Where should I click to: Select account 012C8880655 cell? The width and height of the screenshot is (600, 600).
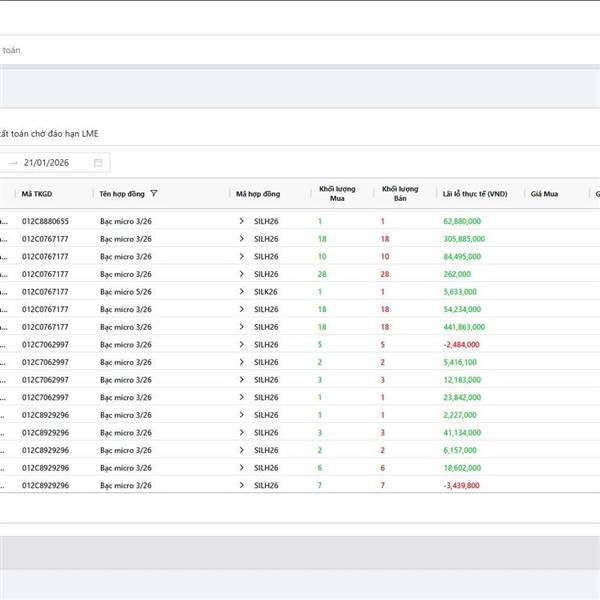(46, 221)
